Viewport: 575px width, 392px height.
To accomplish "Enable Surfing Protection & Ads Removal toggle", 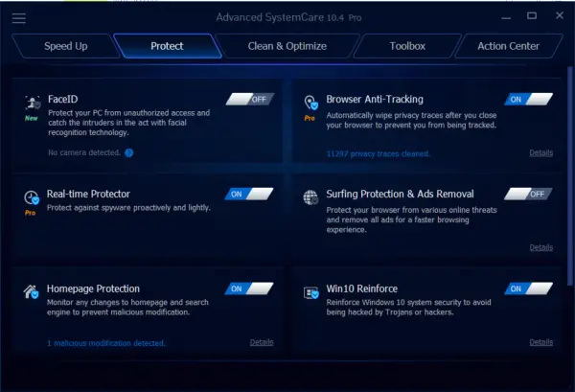I will click(x=528, y=194).
